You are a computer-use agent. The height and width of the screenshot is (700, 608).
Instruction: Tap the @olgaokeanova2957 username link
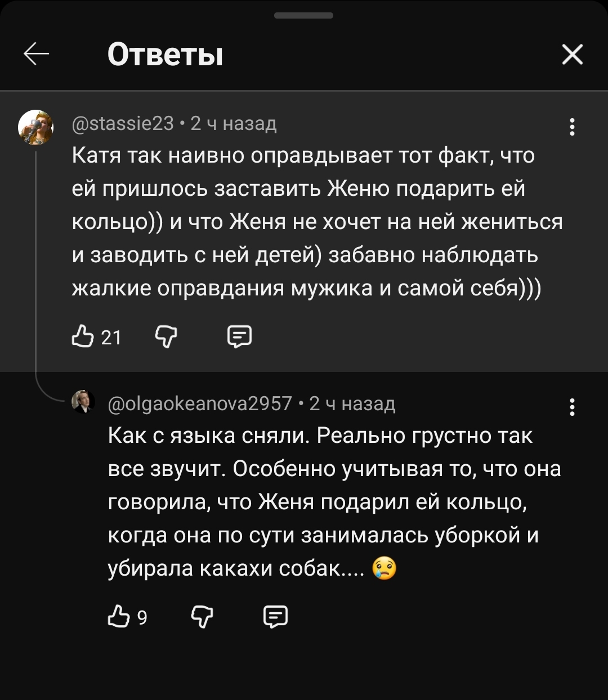200,403
